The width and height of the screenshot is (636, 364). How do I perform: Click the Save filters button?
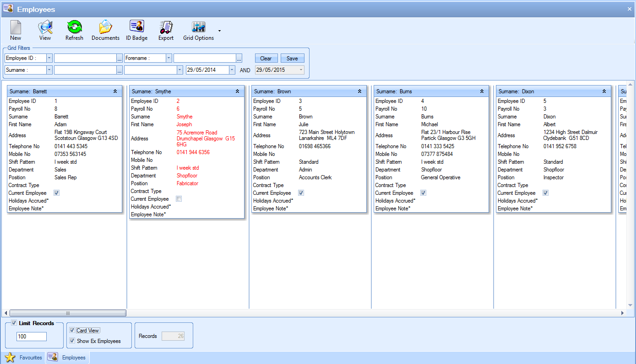[292, 59]
